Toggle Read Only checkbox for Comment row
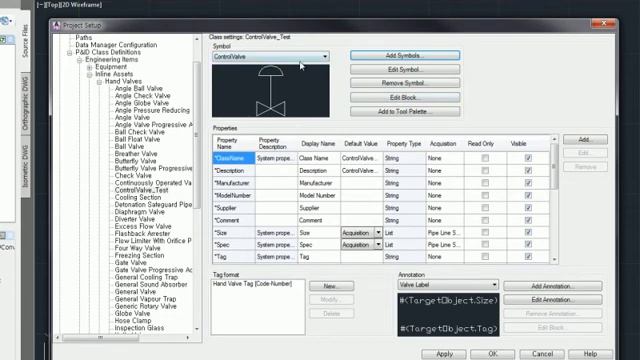Viewport: 640px width, 360px height. pos(485,220)
